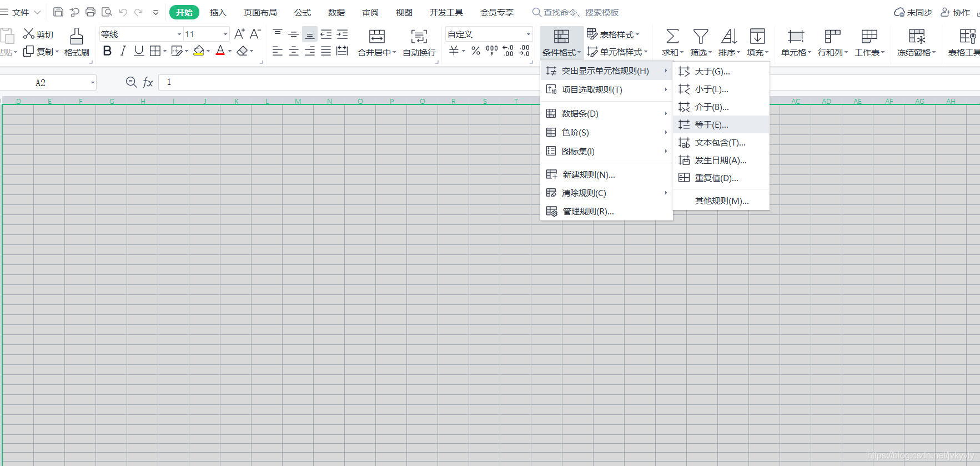Viewport: 980px width, 466px height.
Task: Choose Greater Than (大于) rule
Action: pyautogui.click(x=721, y=71)
